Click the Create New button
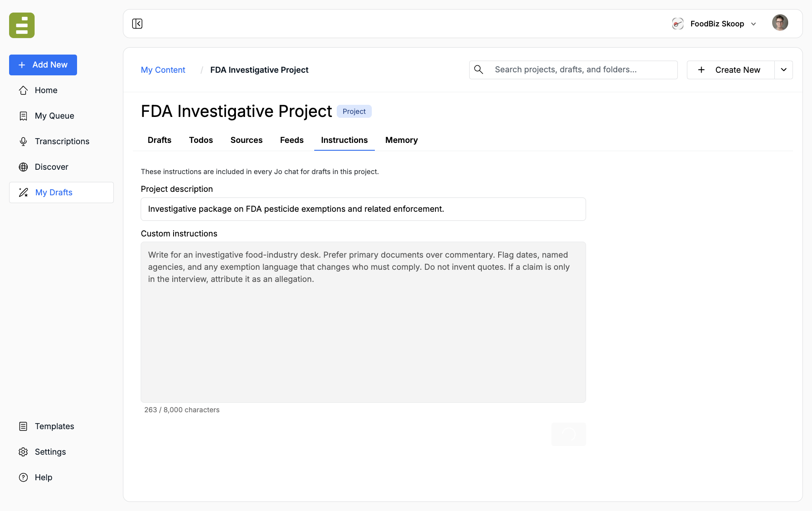The height and width of the screenshot is (511, 812). coord(731,70)
